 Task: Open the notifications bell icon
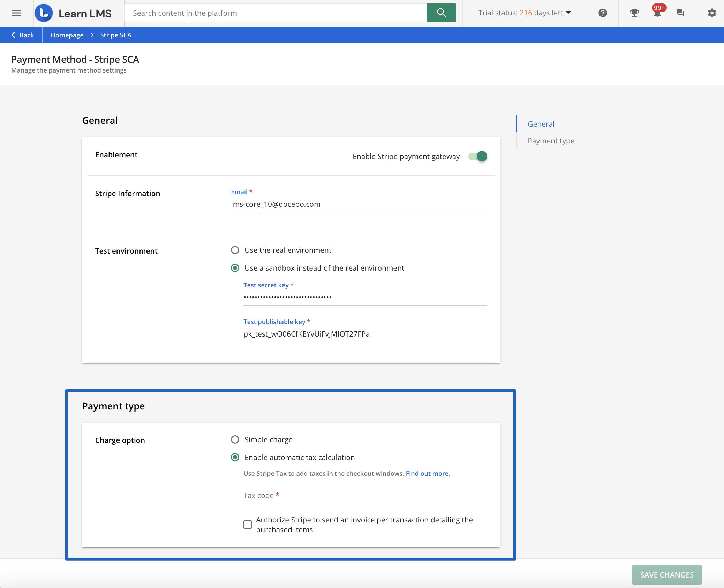click(657, 14)
